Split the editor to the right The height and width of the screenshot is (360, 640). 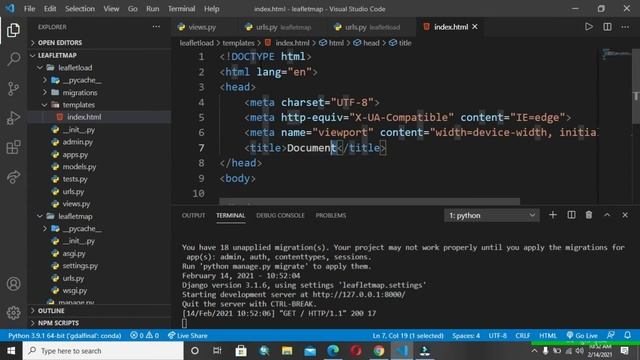click(607, 27)
